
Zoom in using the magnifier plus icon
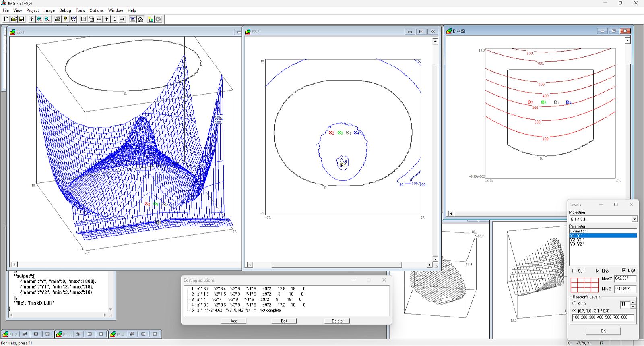point(39,19)
